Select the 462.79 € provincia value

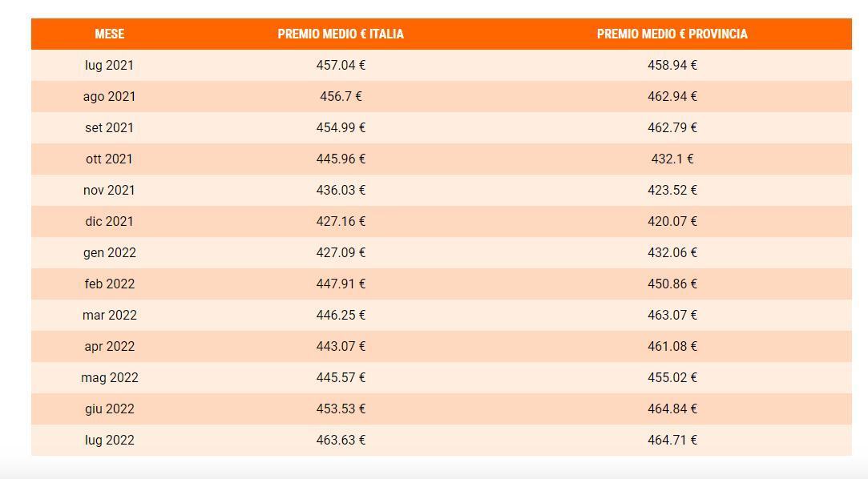[x=672, y=127]
